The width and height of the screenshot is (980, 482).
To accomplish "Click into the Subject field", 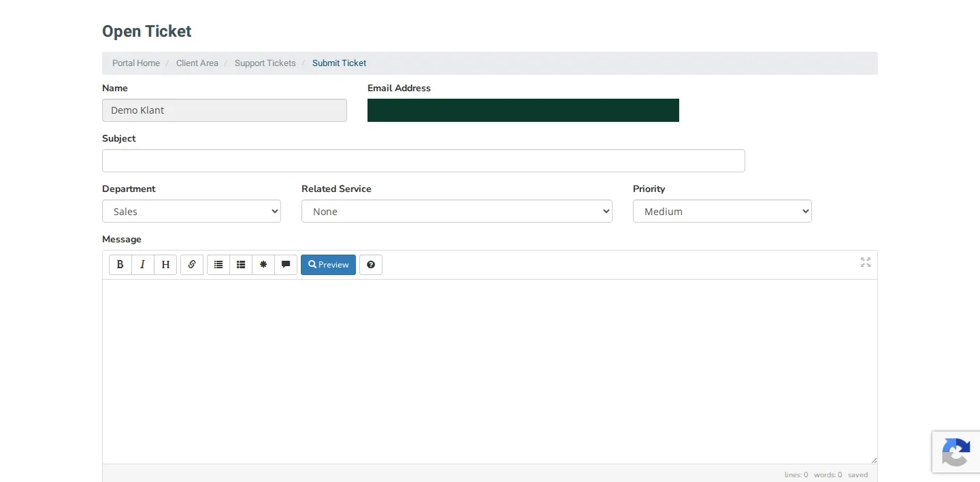I will pos(423,161).
